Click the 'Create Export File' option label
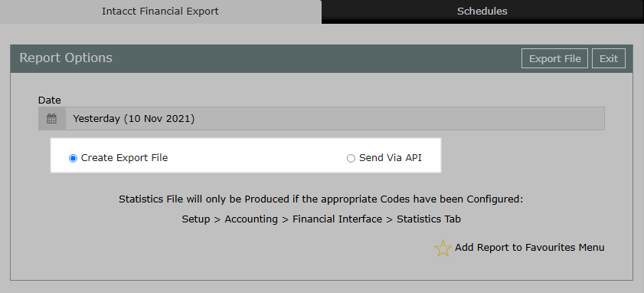The width and height of the screenshot is (644, 293). click(125, 157)
